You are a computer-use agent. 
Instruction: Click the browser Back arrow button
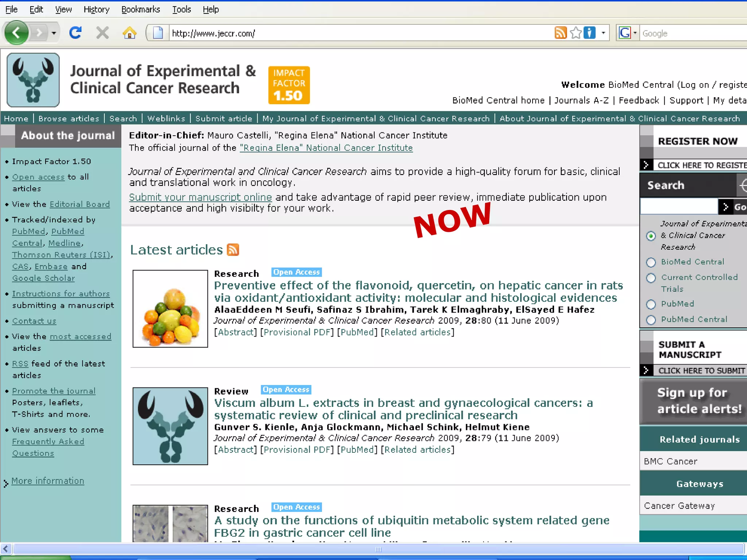(x=16, y=33)
